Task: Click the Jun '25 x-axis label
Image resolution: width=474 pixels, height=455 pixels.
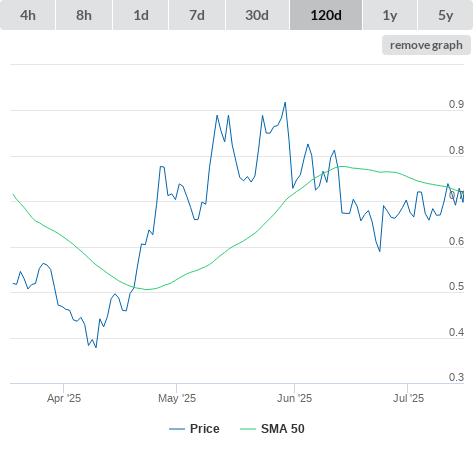Action: click(295, 398)
